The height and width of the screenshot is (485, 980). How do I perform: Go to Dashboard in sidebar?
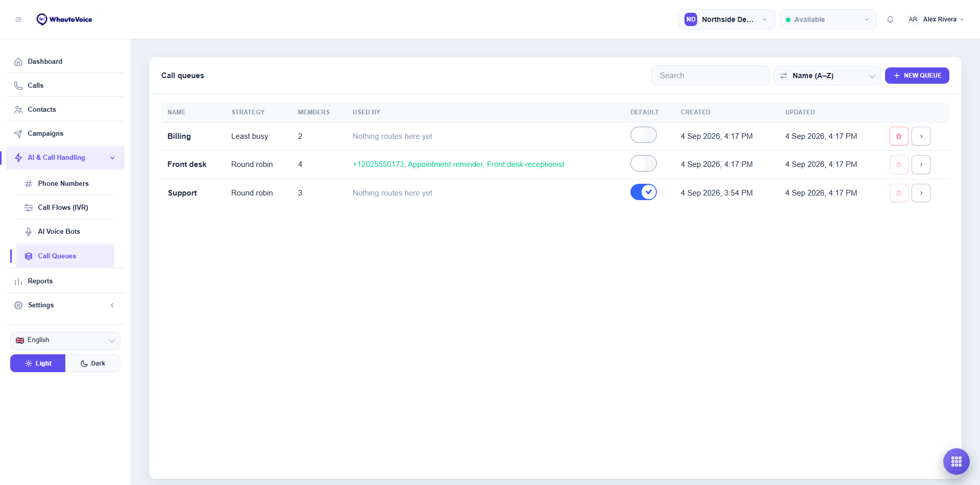pyautogui.click(x=65, y=61)
